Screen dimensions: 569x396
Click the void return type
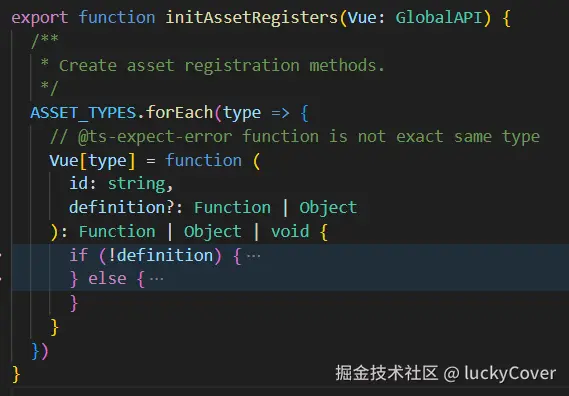pos(290,231)
